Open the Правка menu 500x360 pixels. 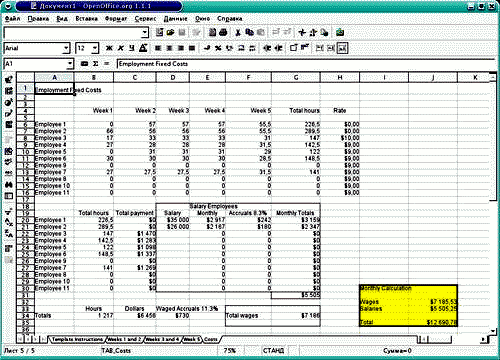click(x=38, y=19)
